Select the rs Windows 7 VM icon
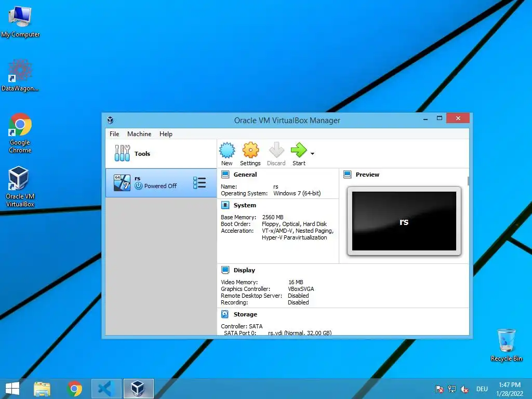This screenshot has width=532, height=399. tap(122, 182)
